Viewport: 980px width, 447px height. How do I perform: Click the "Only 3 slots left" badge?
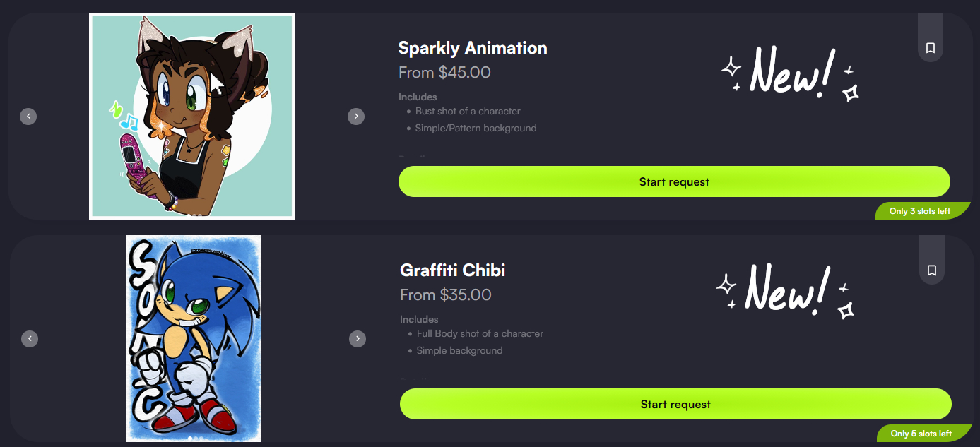pos(919,211)
